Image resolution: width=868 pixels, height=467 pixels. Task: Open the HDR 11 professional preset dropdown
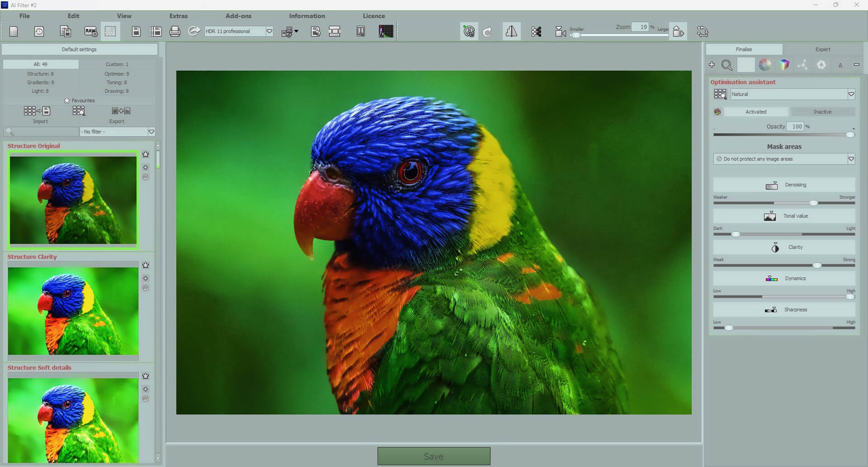click(x=269, y=31)
